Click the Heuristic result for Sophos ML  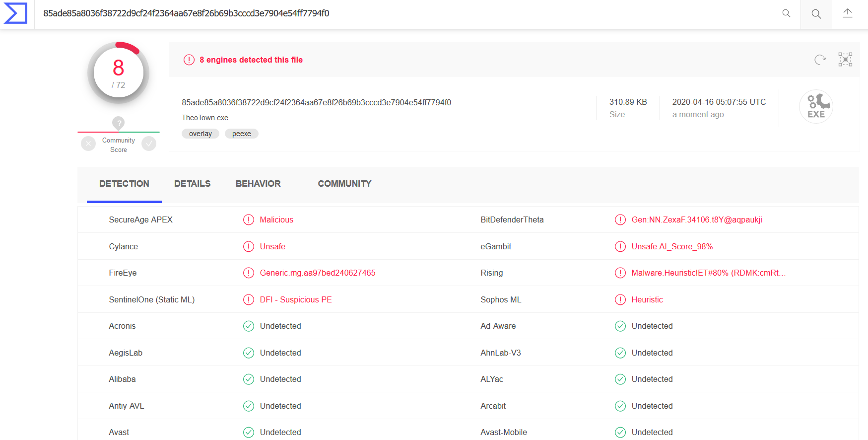647,299
